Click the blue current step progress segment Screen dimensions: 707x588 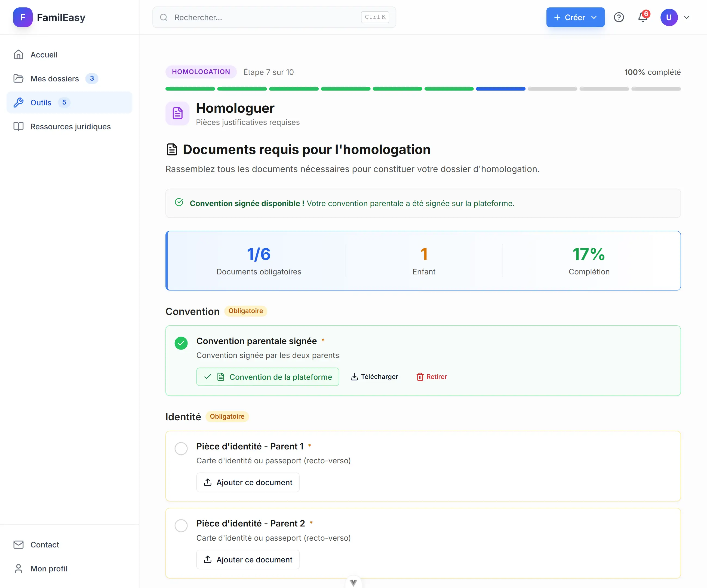coord(501,89)
